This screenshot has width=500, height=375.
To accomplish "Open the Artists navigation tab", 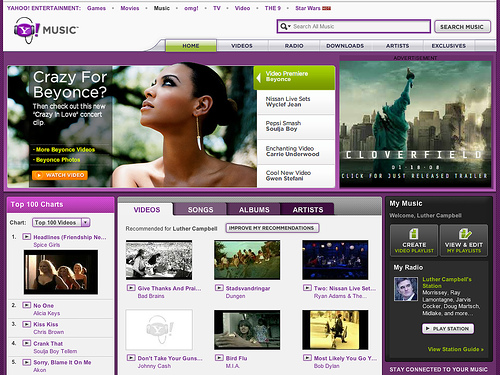I will pos(397,46).
